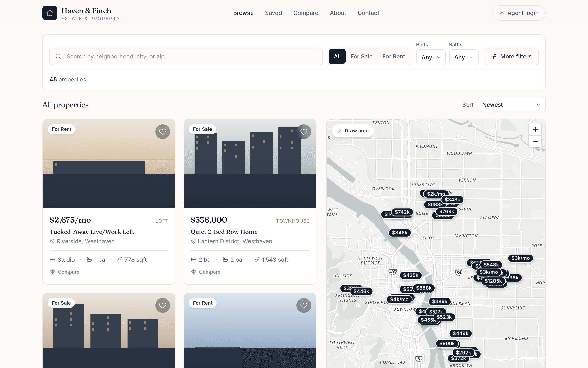This screenshot has height=368, width=588.
Task: Select the $346k map marker
Action: (x=400, y=233)
